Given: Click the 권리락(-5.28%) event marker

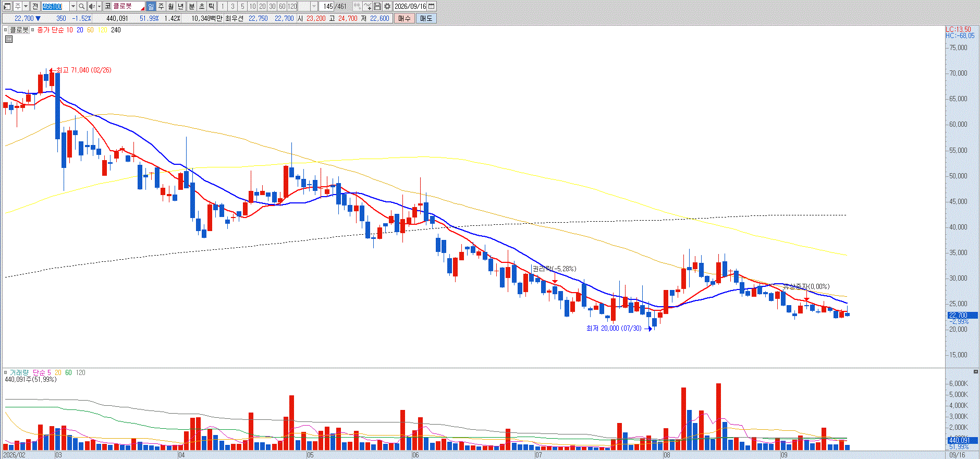Looking at the screenshot, I should tap(554, 269).
